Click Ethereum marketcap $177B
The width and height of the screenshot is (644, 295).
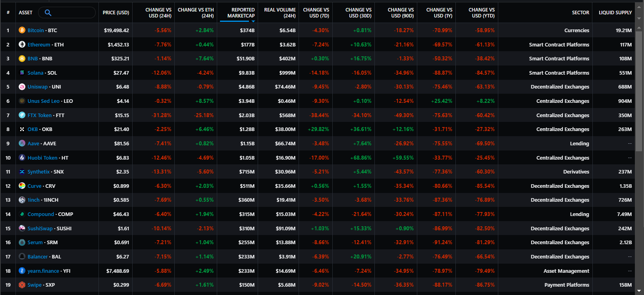[248, 44]
